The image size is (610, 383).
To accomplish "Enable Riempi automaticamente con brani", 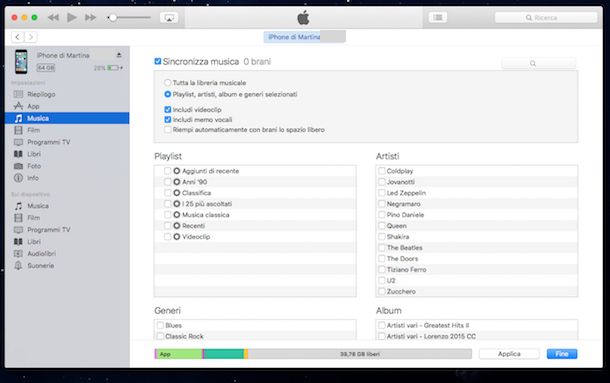I will point(168,130).
